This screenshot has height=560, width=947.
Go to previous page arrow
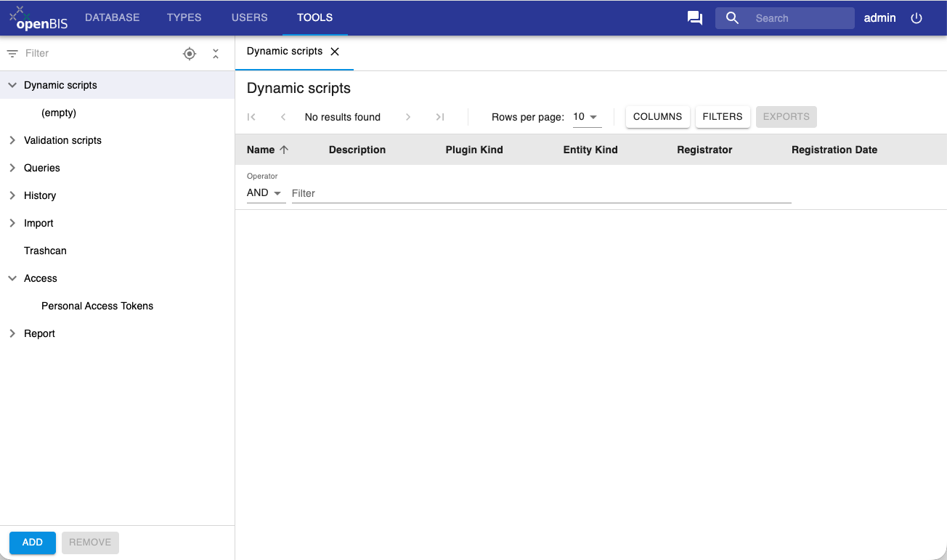pyautogui.click(x=283, y=117)
